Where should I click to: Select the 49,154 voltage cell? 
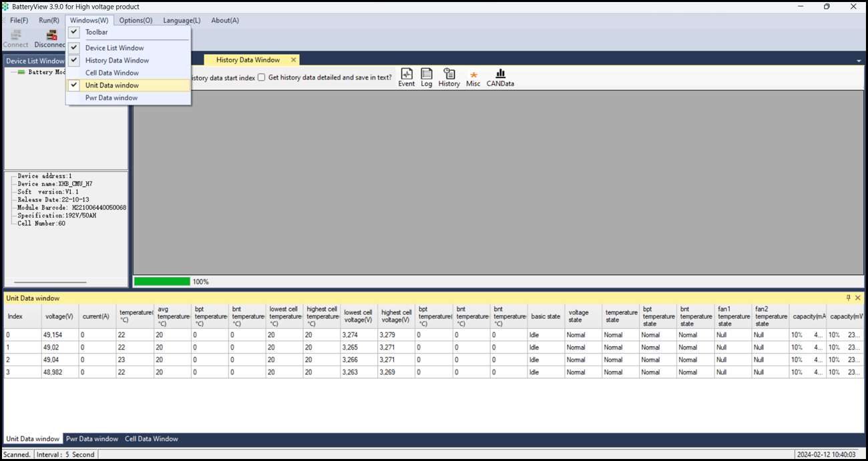[x=60, y=335]
